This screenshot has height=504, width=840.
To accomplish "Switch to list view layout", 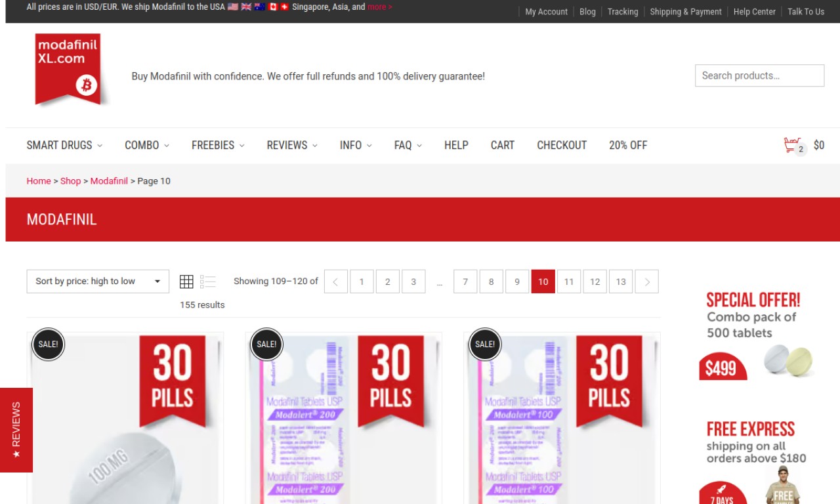I will [208, 282].
